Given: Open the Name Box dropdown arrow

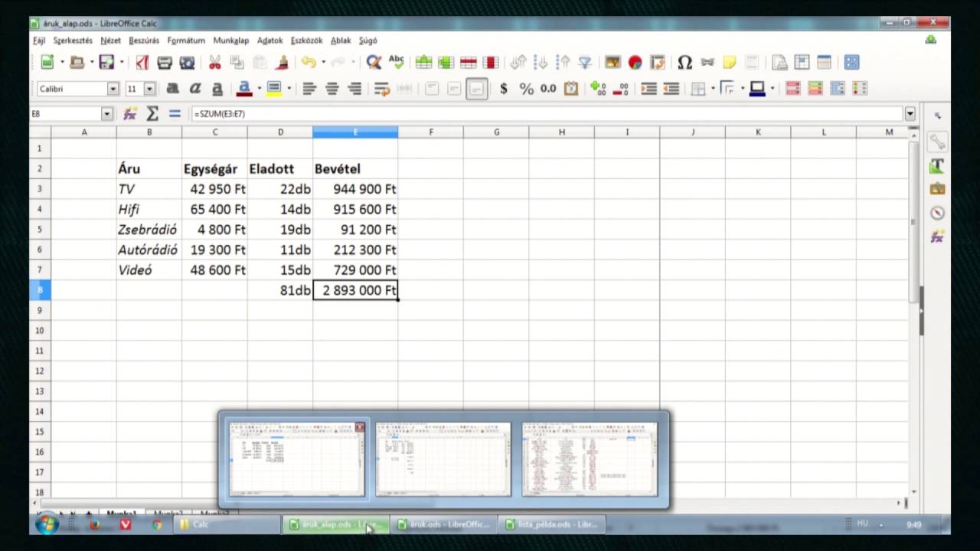Looking at the screenshot, I should [106, 114].
